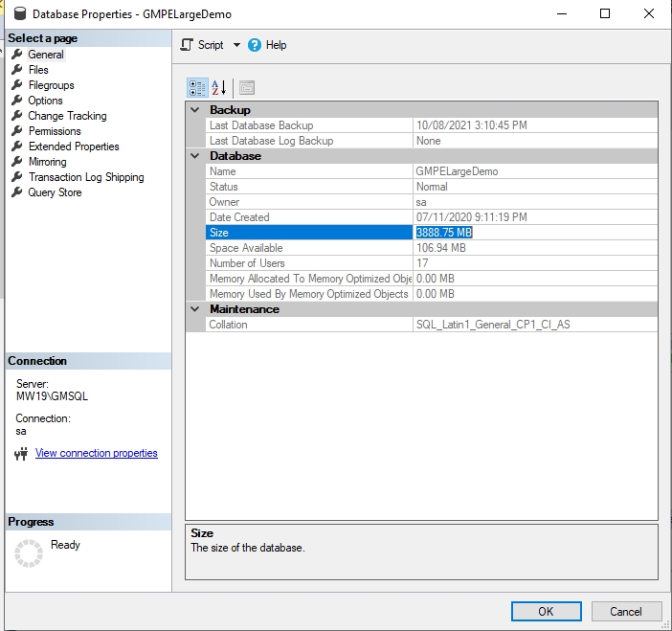Click the Alphabetical sort icon
The image size is (672, 631).
pos(219,88)
